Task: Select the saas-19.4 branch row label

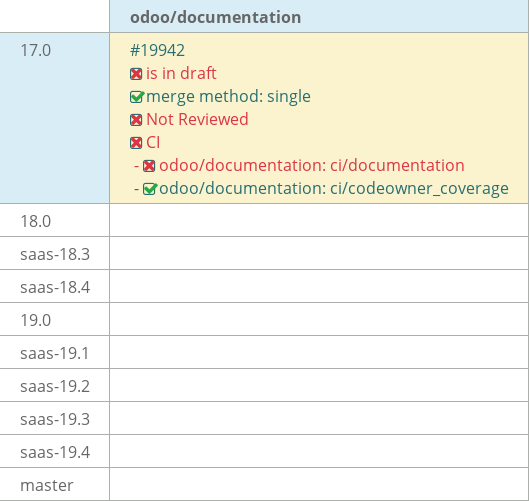Action: tap(55, 452)
